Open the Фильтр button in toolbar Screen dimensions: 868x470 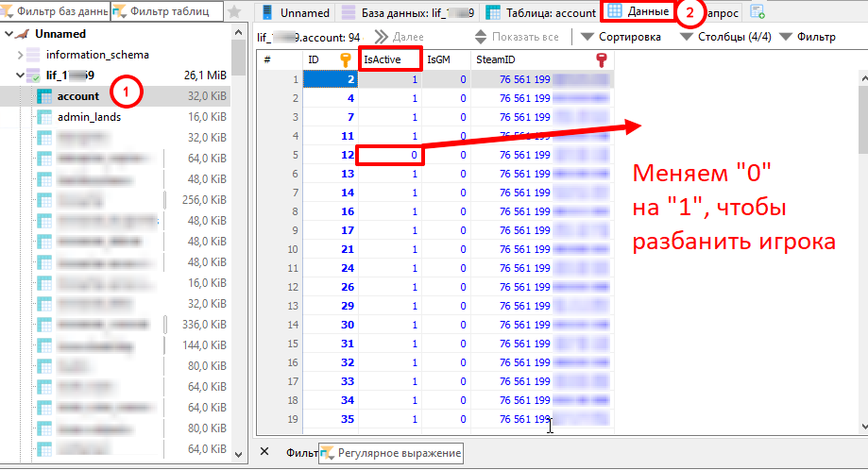tap(808, 37)
